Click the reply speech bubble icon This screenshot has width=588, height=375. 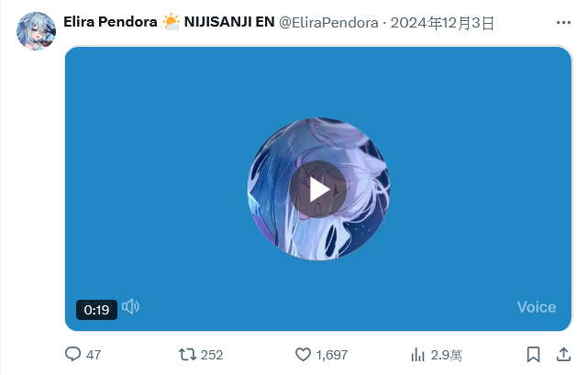click(x=72, y=354)
